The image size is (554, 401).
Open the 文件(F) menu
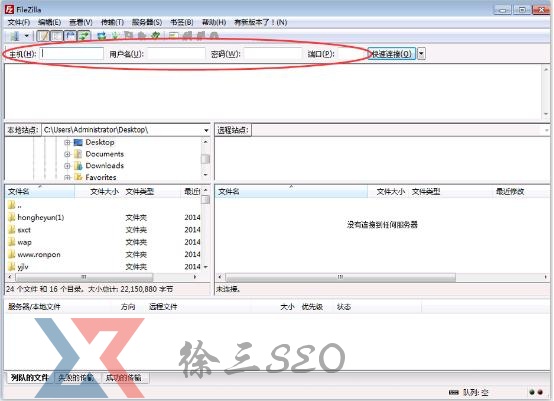click(x=19, y=23)
